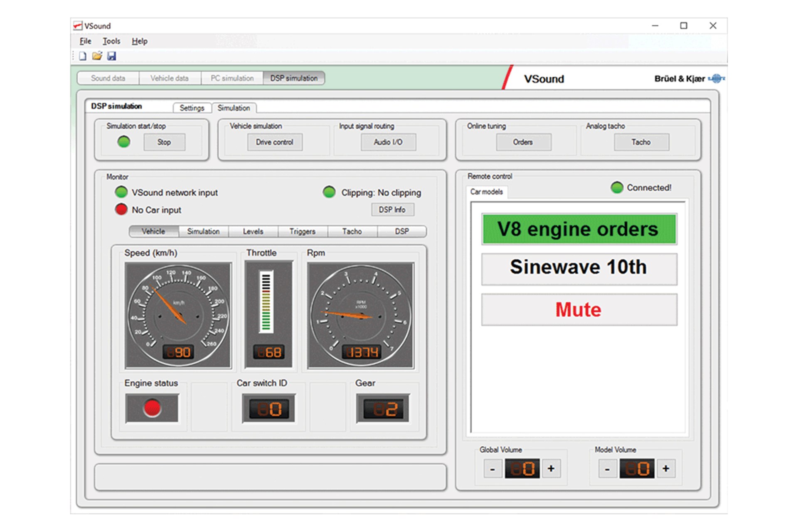Click the Open folder toolbar icon
The width and height of the screenshot is (798, 532).
tap(97, 56)
